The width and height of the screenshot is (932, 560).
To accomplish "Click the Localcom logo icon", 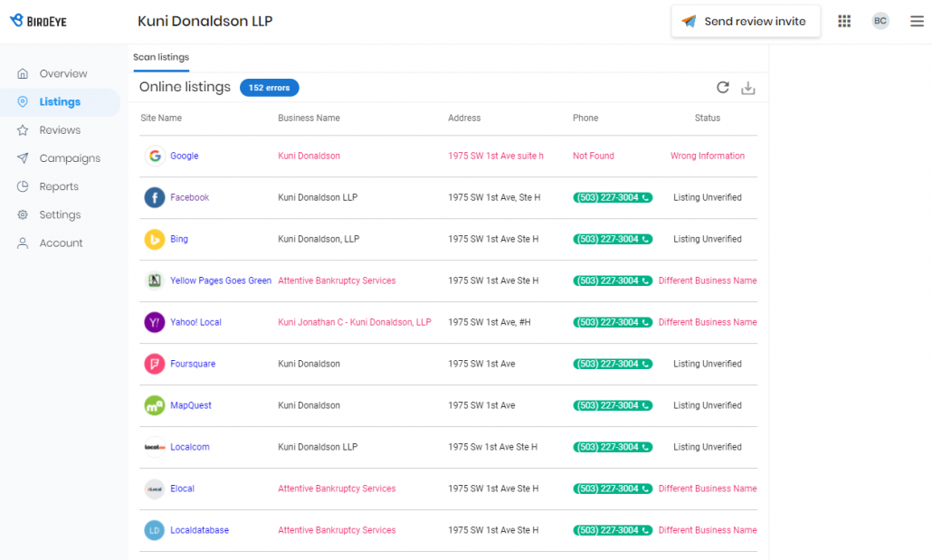I will pos(155,447).
